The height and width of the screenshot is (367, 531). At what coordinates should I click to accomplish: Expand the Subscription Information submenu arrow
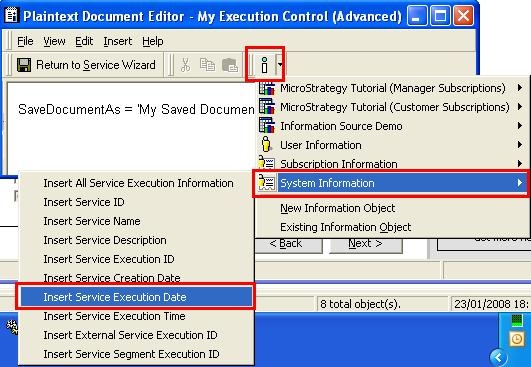point(520,164)
